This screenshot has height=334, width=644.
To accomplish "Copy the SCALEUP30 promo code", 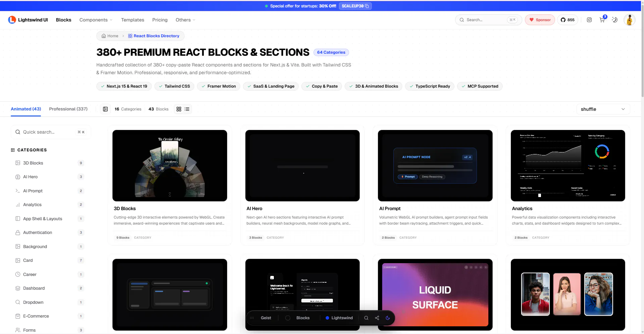I will [x=355, y=6].
